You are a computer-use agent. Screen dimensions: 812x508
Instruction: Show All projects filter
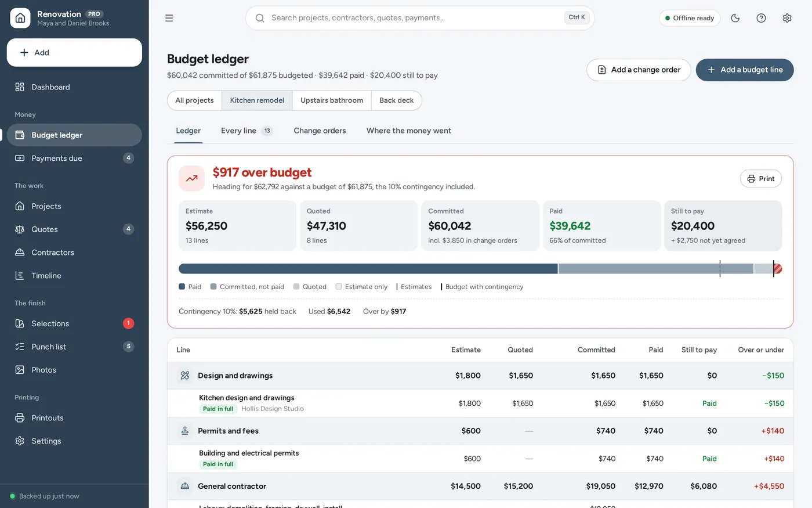(194, 100)
